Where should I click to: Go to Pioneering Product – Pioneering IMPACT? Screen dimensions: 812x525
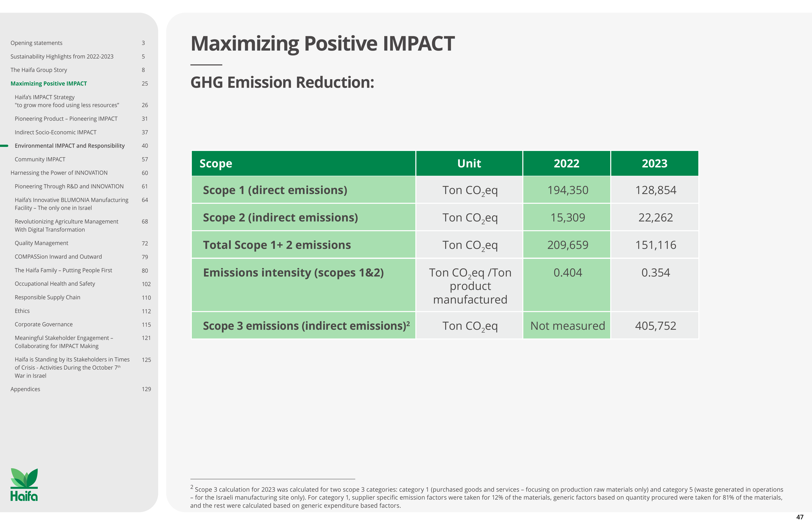tap(66, 119)
